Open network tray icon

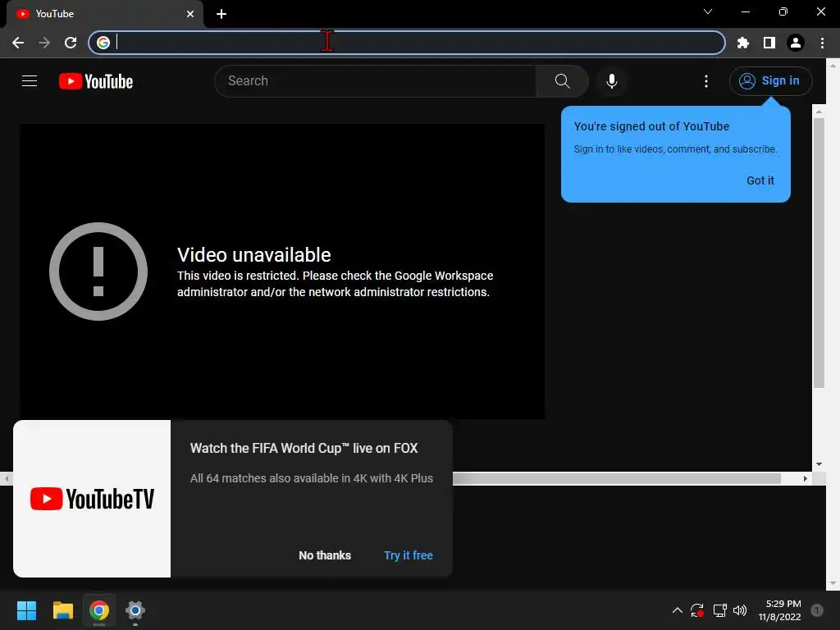(x=719, y=610)
